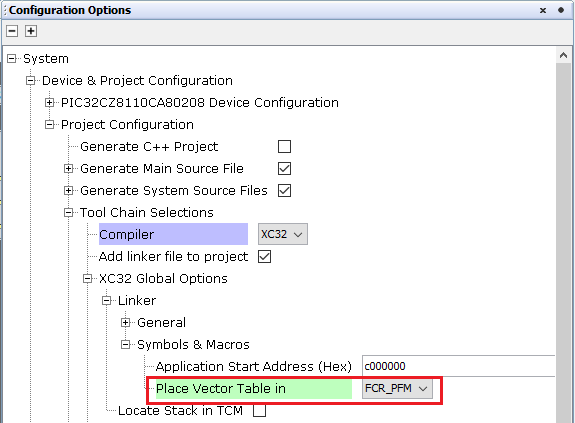
Task: Uncheck Generate System Source Files checkbox
Action: pyautogui.click(x=285, y=191)
